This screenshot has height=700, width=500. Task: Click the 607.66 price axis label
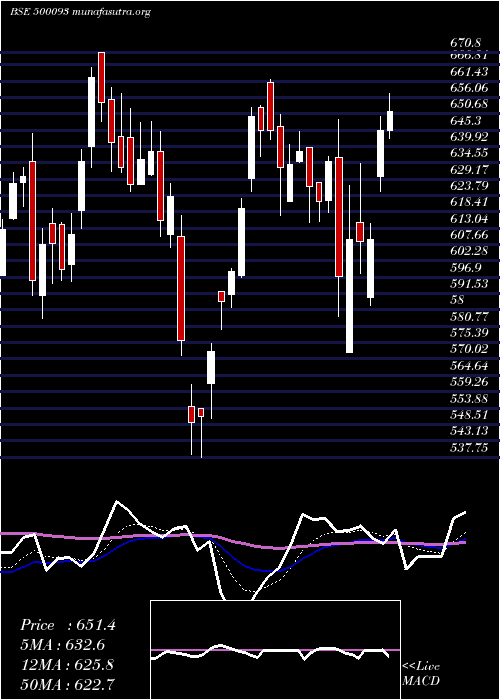click(469, 235)
